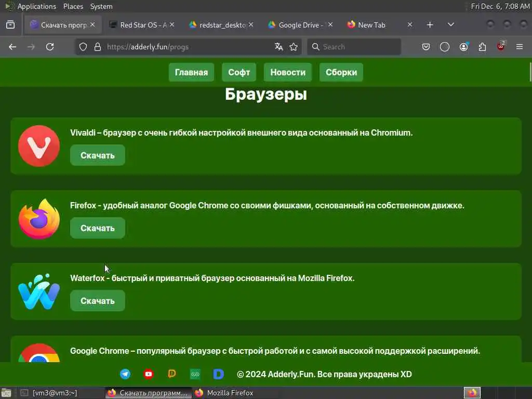This screenshot has height=399, width=532.
Task: Open Firefox View icon in tab bar
Action: coord(10,25)
